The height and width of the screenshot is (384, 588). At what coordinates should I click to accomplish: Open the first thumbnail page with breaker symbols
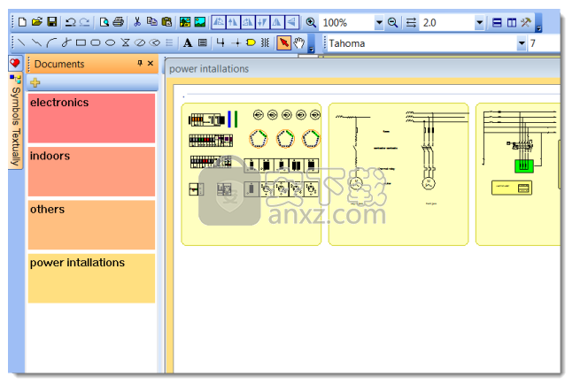point(251,174)
